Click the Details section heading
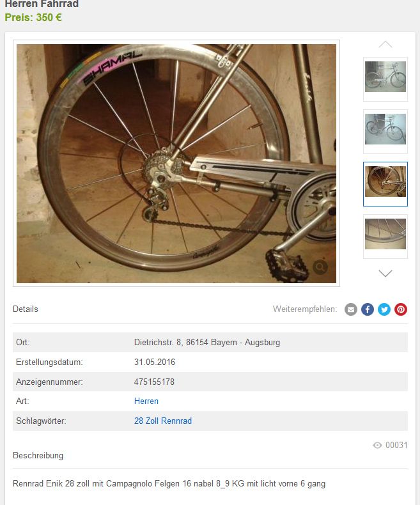 pyautogui.click(x=26, y=309)
